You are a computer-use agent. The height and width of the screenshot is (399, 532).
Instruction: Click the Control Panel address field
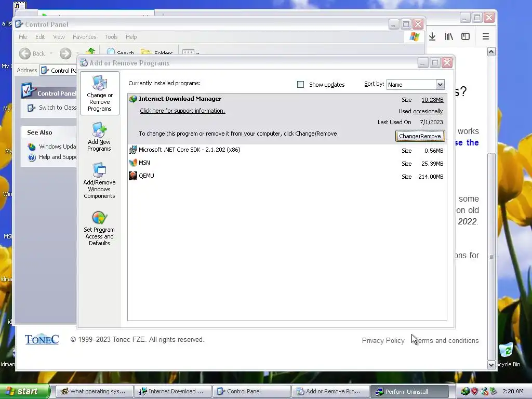pyautogui.click(x=58, y=71)
